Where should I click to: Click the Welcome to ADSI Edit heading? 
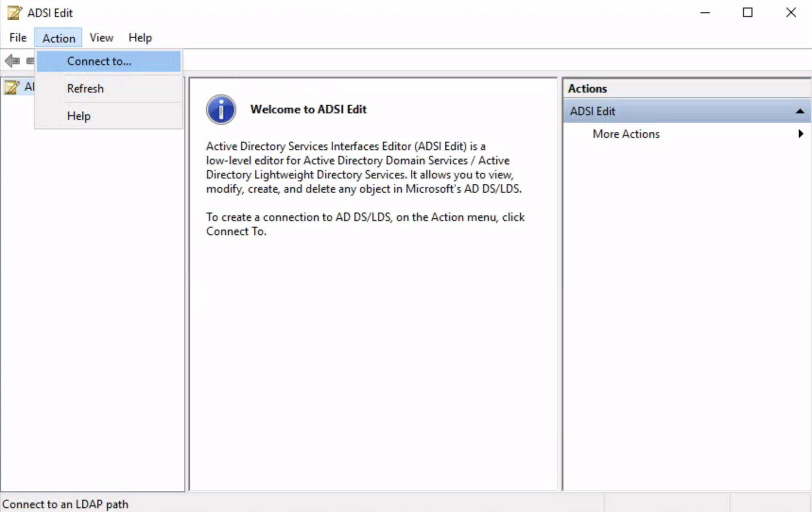308,110
